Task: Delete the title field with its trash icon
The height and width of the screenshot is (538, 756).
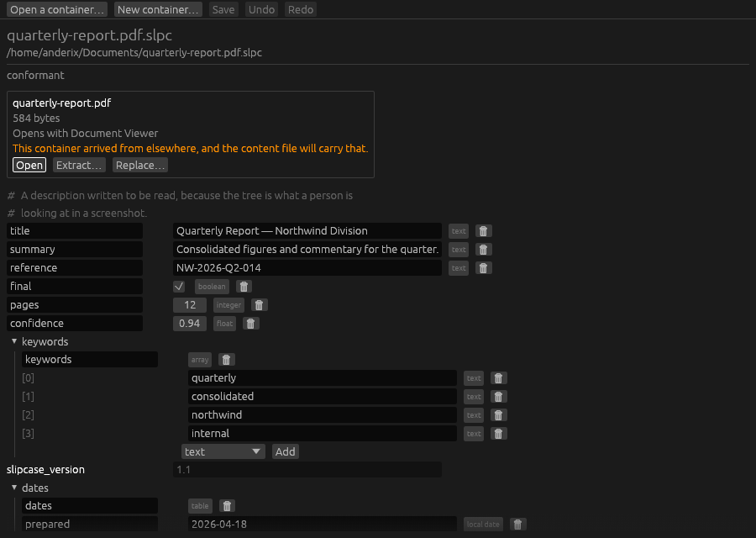Action: point(483,231)
